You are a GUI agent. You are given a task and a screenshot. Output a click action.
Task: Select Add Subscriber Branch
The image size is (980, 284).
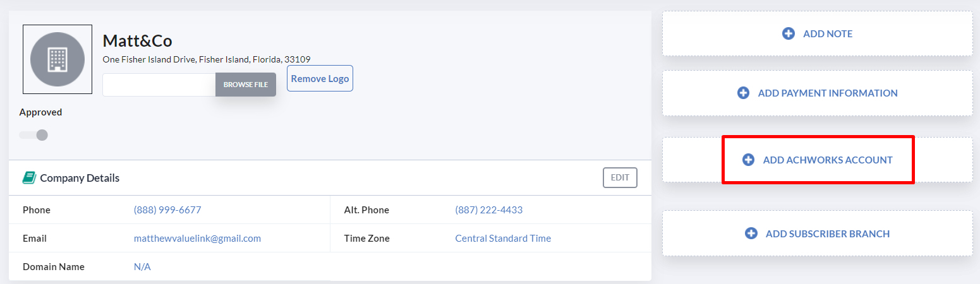817,234
